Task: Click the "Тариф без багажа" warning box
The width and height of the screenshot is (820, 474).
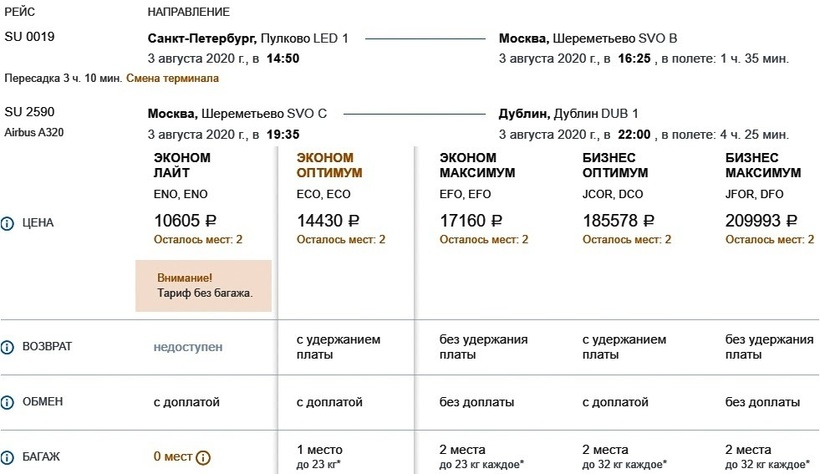Action: coord(204,285)
